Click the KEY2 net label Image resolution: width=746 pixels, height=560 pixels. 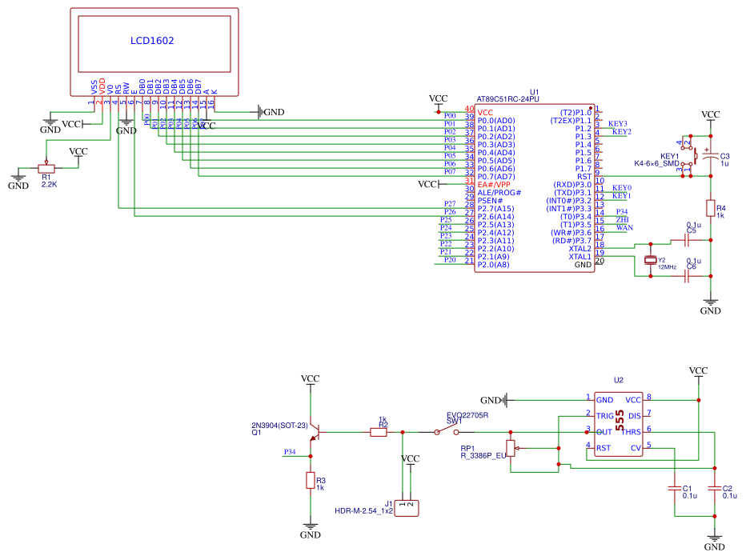(x=622, y=132)
